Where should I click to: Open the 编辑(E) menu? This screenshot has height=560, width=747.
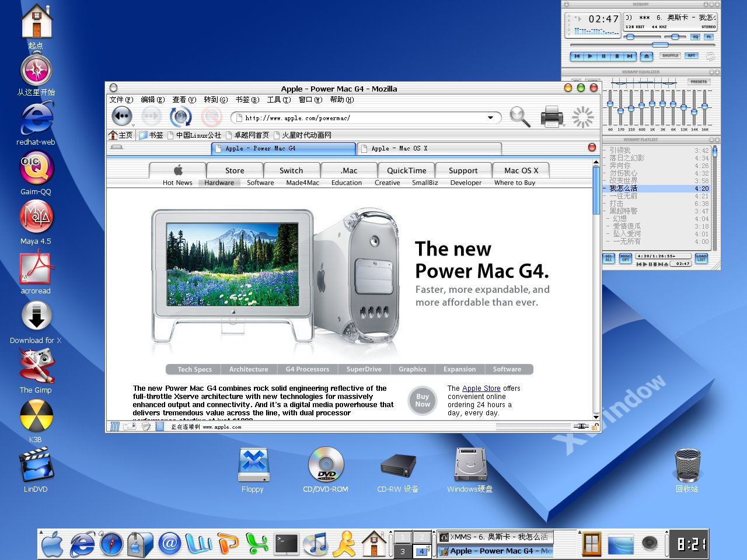click(153, 100)
